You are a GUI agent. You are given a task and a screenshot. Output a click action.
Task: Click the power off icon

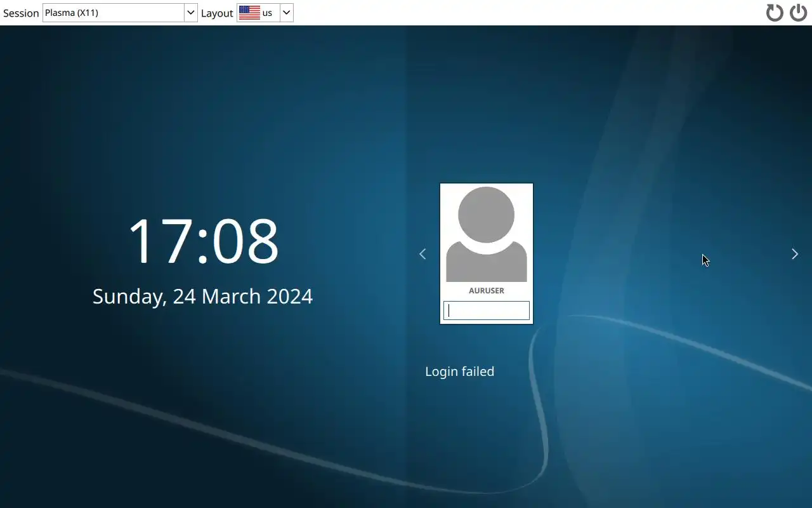coord(798,13)
